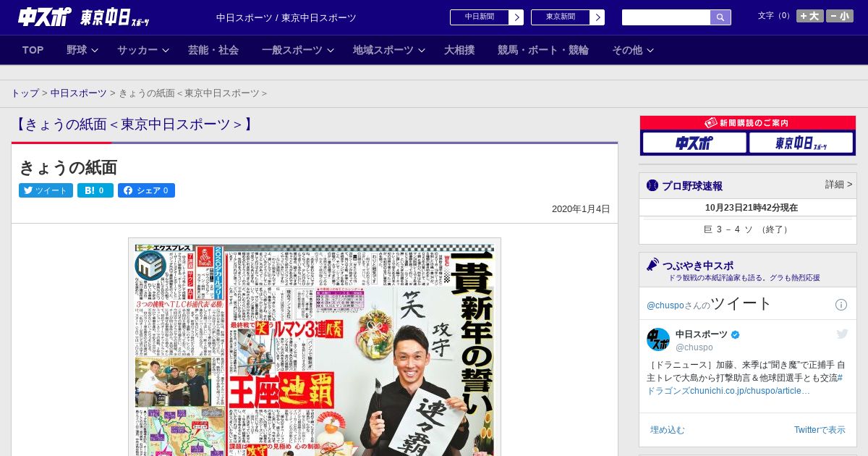Open the Twitter info circle icon
The image size is (868, 456).
click(x=841, y=305)
